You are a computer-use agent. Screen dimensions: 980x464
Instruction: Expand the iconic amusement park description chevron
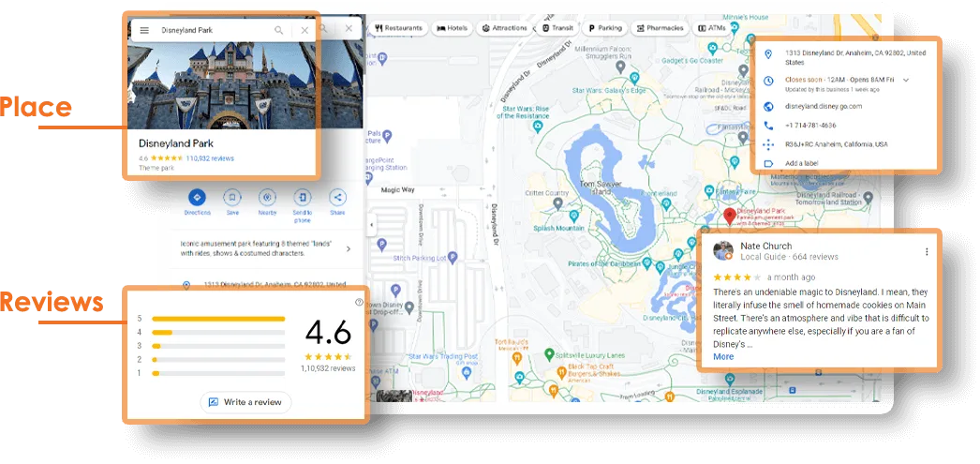coord(349,249)
